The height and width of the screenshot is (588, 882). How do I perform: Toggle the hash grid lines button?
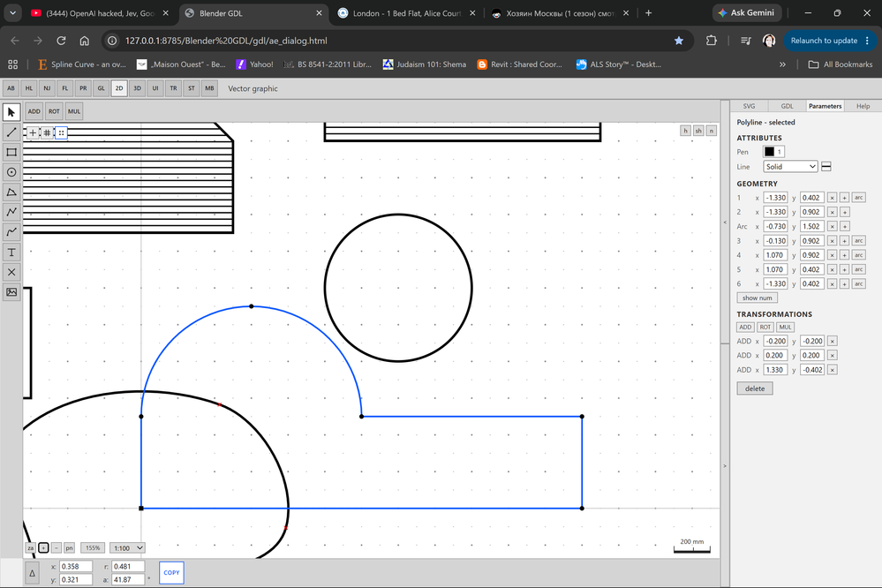[48, 132]
